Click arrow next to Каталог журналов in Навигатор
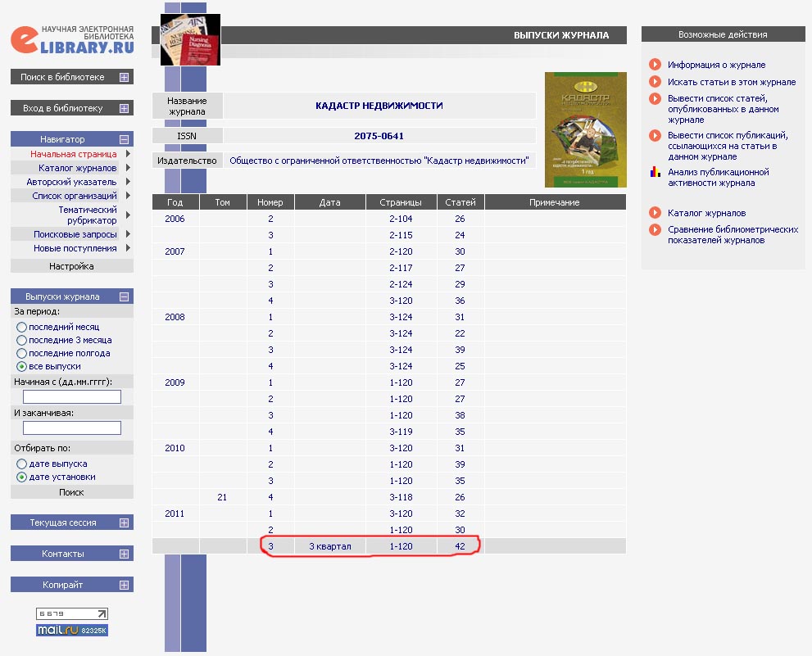This screenshot has height=656, width=812. point(128,168)
